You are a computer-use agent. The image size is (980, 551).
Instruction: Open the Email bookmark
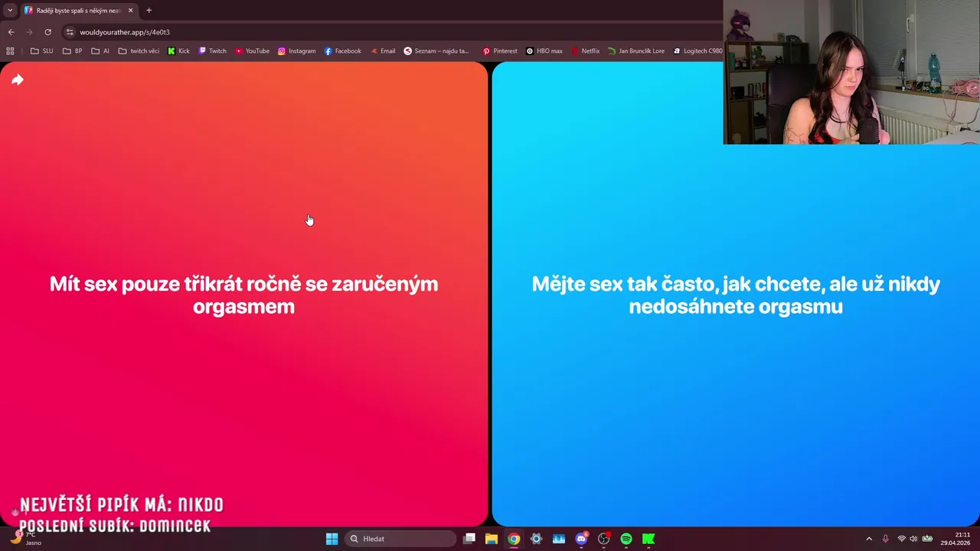pos(382,51)
